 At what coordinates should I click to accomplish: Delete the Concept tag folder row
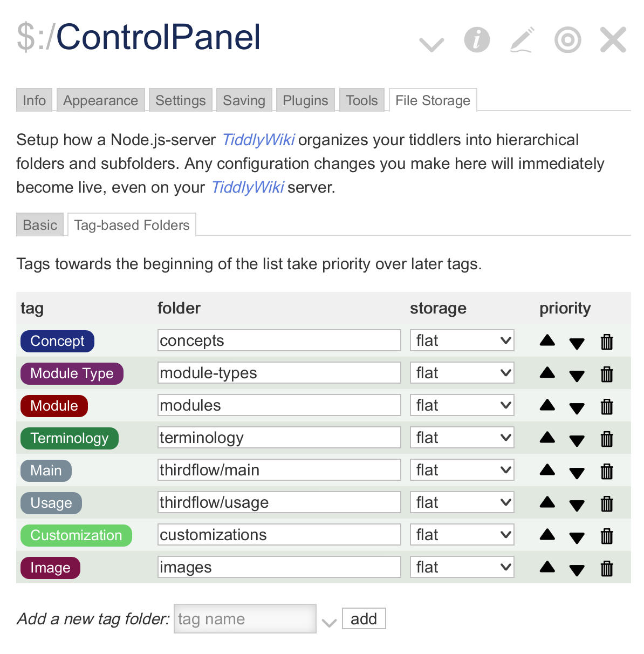607,342
